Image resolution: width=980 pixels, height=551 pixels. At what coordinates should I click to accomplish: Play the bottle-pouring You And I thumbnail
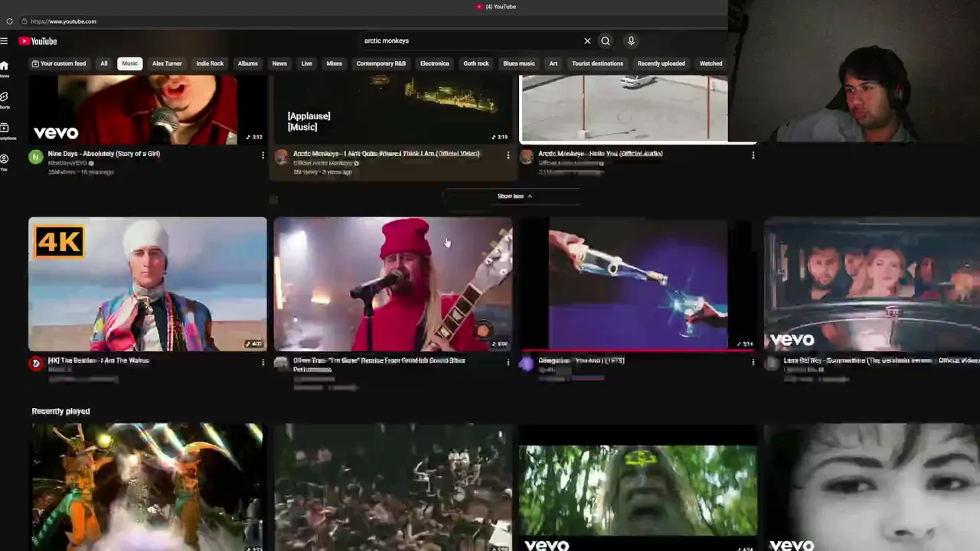(x=638, y=284)
